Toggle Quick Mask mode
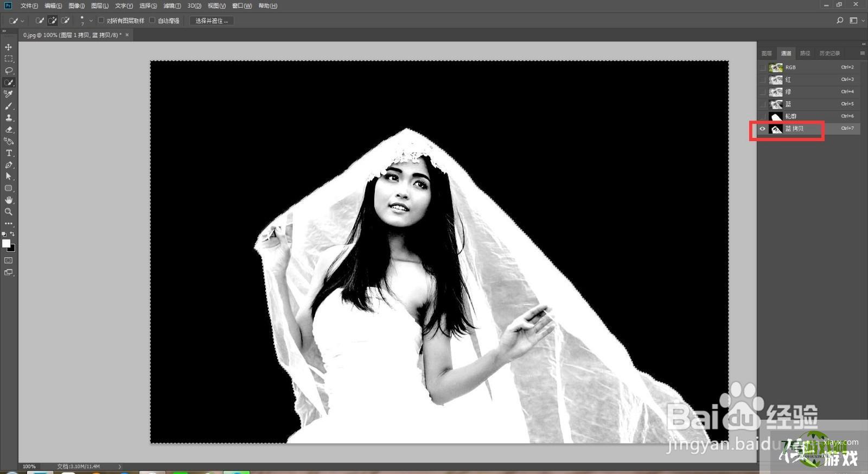 coord(9,261)
